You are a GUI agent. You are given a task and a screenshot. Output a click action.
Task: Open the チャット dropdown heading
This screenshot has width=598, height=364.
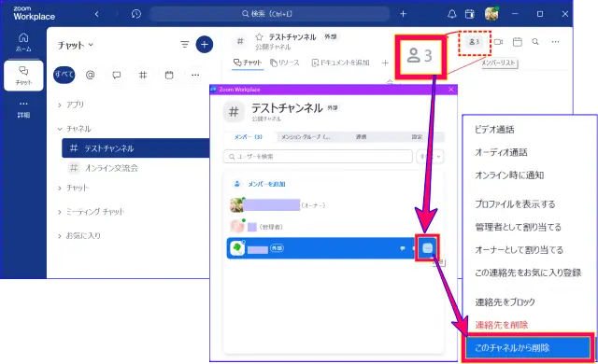(x=76, y=45)
